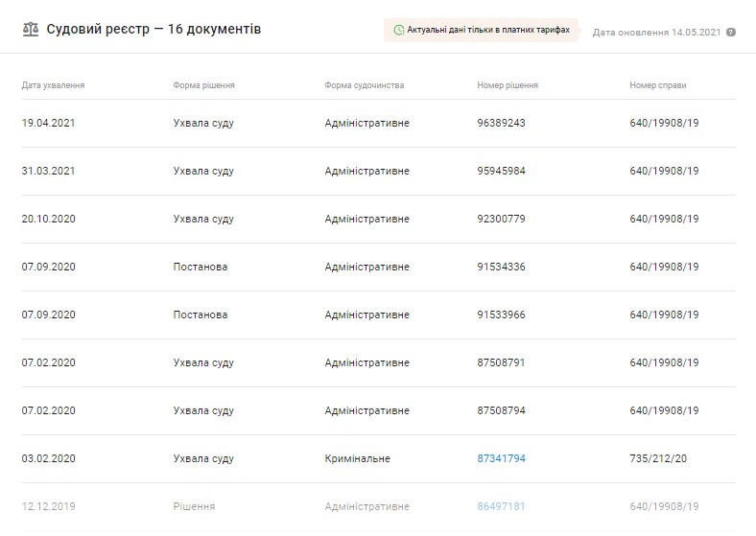Click the Кримінальне cell in the table
The height and width of the screenshot is (536, 756).
[x=357, y=458]
